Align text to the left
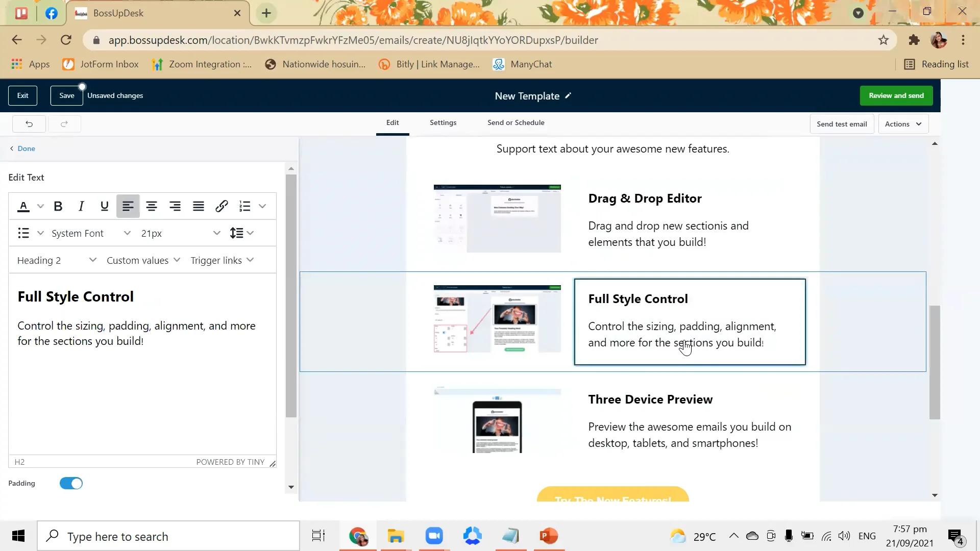The width and height of the screenshot is (980, 551). (x=128, y=206)
